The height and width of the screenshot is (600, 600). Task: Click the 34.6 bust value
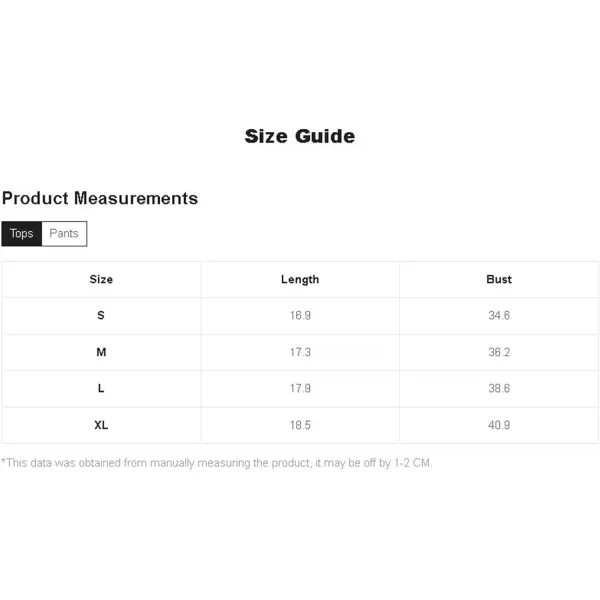coord(499,315)
